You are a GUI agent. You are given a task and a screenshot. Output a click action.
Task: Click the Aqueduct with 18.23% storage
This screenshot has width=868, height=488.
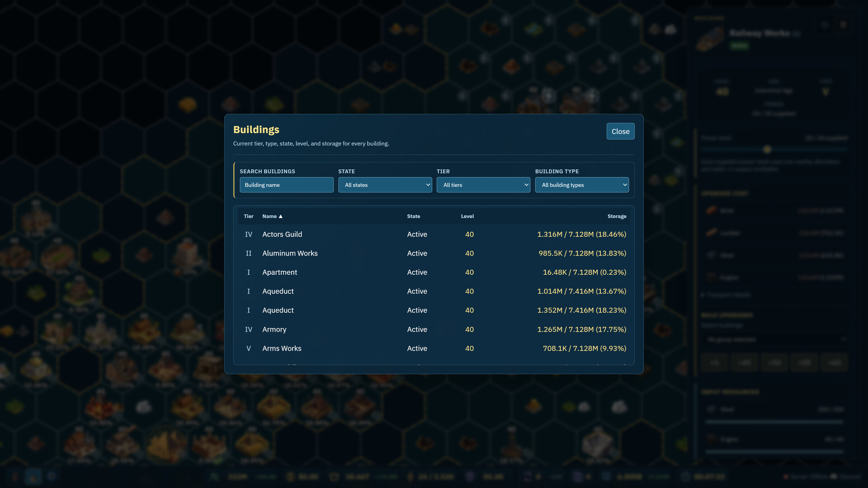pos(278,310)
